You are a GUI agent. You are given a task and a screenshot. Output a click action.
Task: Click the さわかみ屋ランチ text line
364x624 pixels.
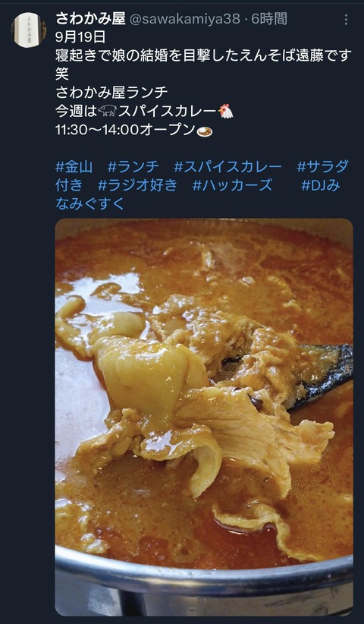111,93
